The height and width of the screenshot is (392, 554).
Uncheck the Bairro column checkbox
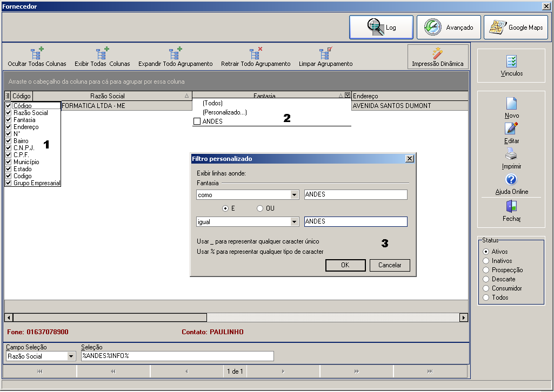tap(9, 141)
